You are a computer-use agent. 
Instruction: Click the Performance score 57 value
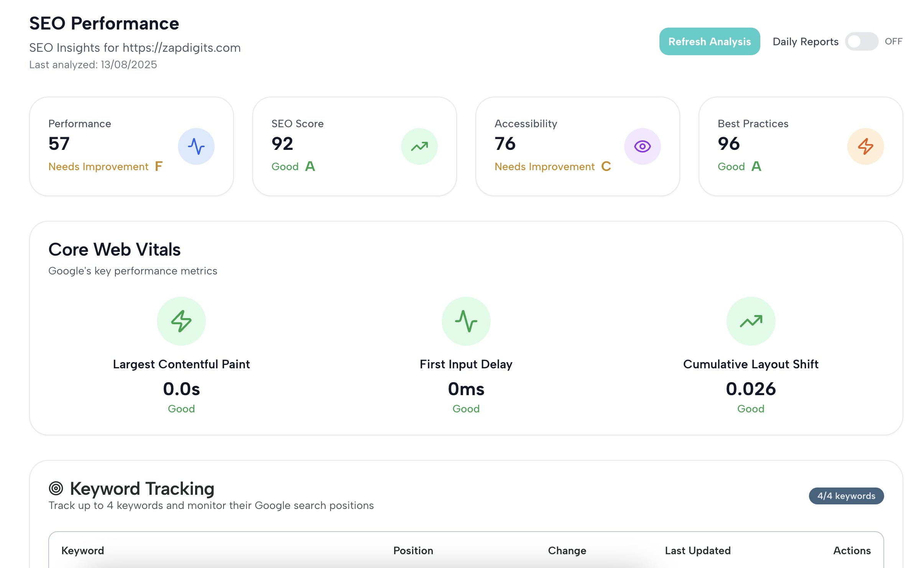59,144
